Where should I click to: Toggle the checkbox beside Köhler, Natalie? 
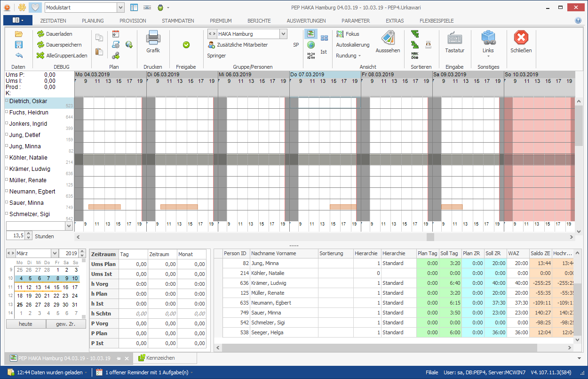[x=7, y=157]
